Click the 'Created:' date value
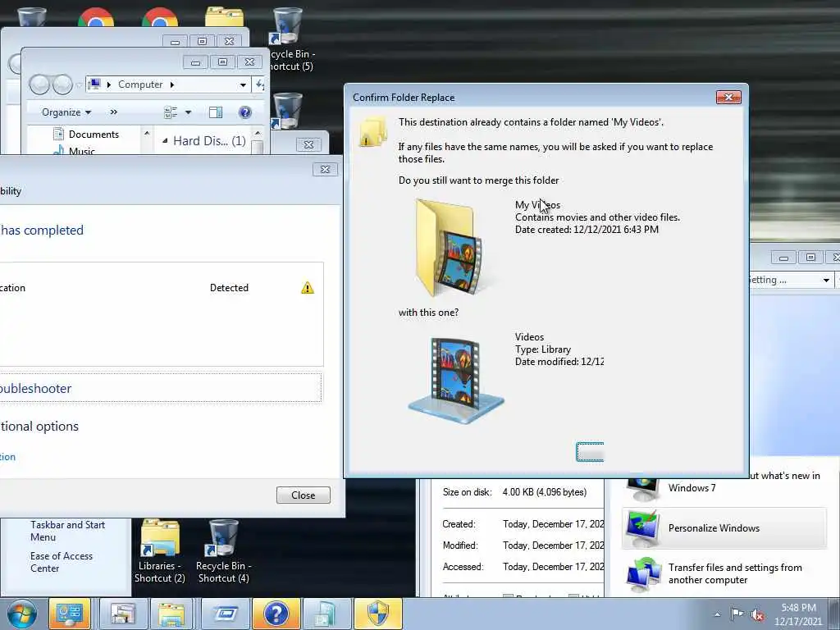The width and height of the screenshot is (840, 630). click(553, 524)
